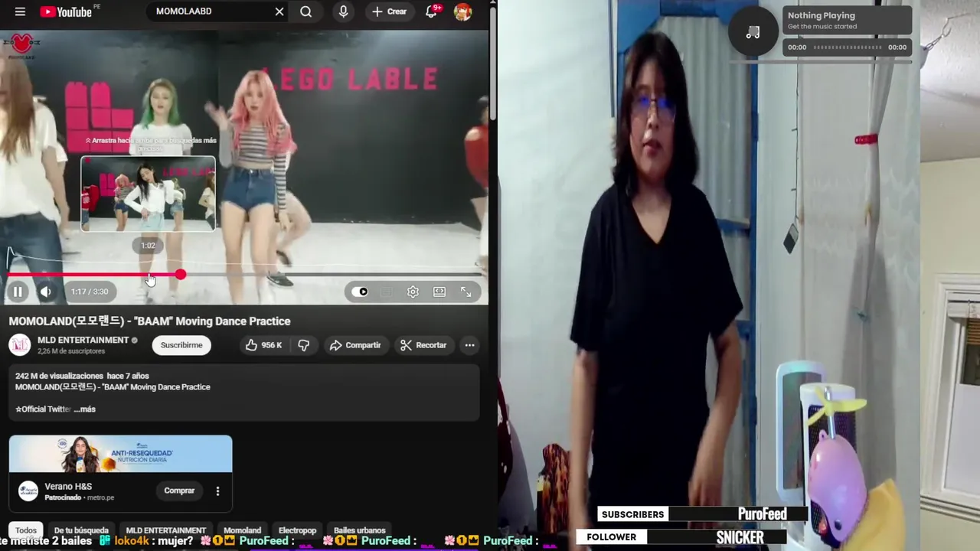Select the MLD ENTERTAINMENT filter chip

166,530
